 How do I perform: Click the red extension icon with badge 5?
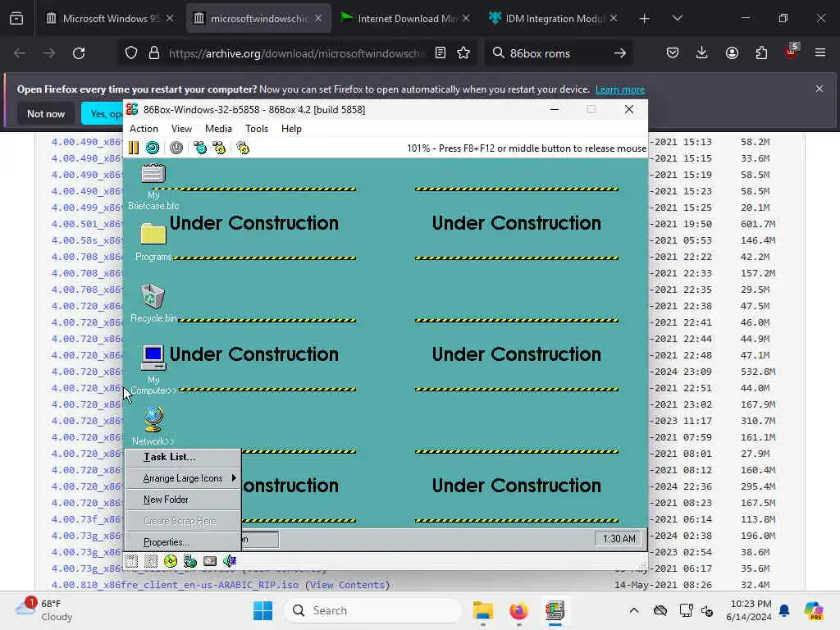792,52
